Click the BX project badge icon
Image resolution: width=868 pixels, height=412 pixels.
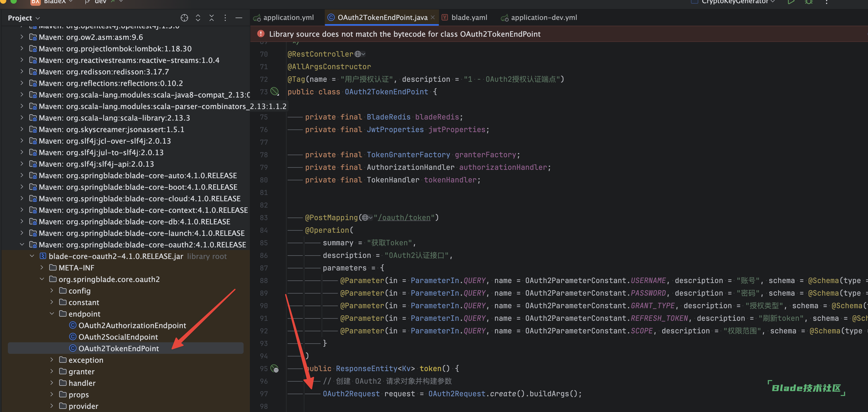tap(35, 2)
